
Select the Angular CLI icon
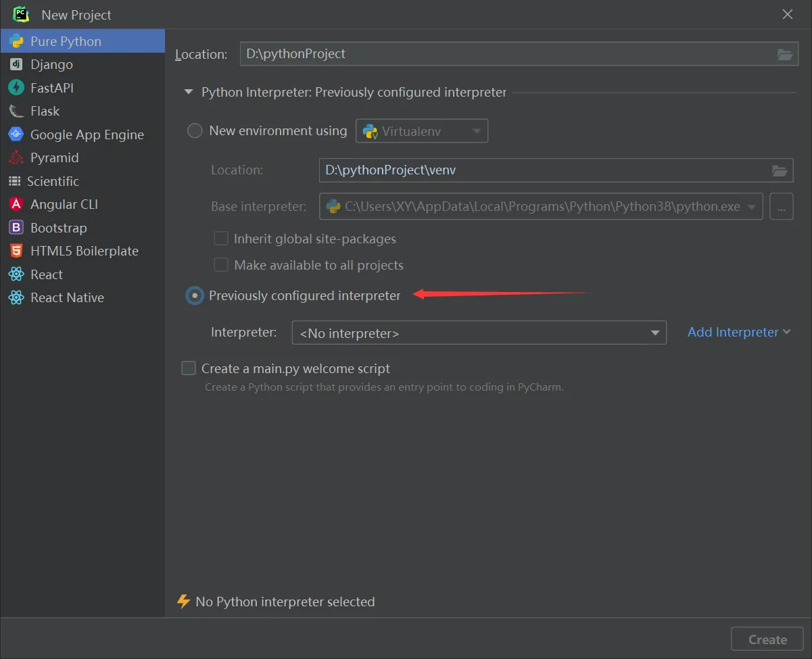point(16,204)
